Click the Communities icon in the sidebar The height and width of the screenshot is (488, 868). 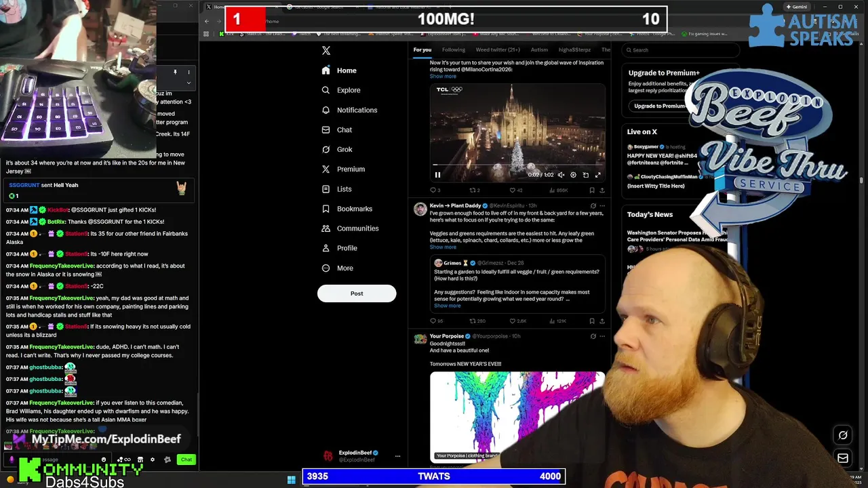point(326,228)
